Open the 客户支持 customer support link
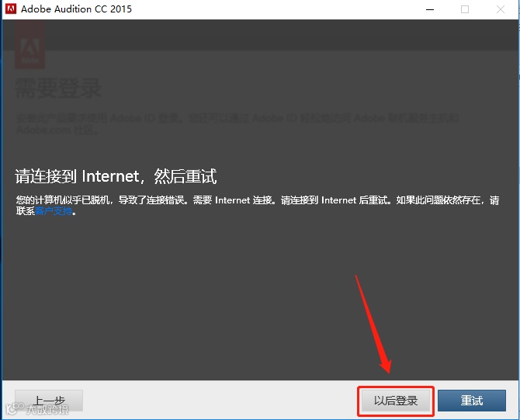520x420 pixels. pos(54,211)
